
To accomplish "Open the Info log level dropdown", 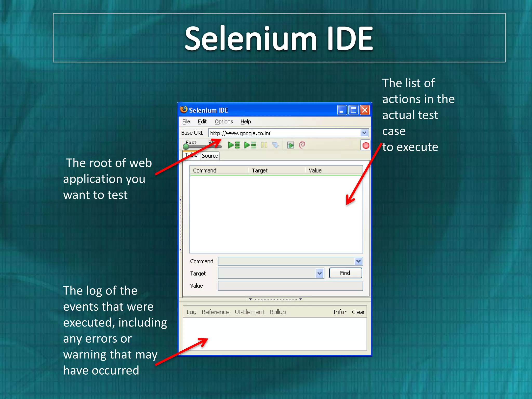I will pos(340,312).
